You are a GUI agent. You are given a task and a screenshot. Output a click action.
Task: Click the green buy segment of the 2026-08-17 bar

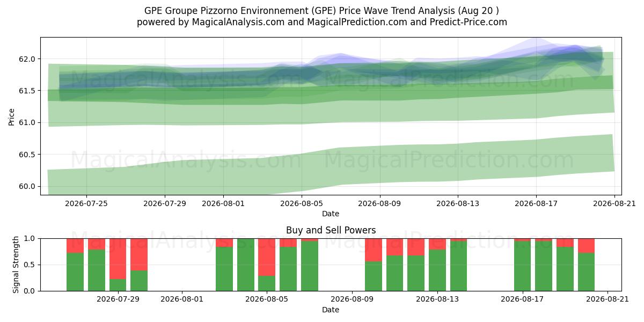click(x=522, y=266)
